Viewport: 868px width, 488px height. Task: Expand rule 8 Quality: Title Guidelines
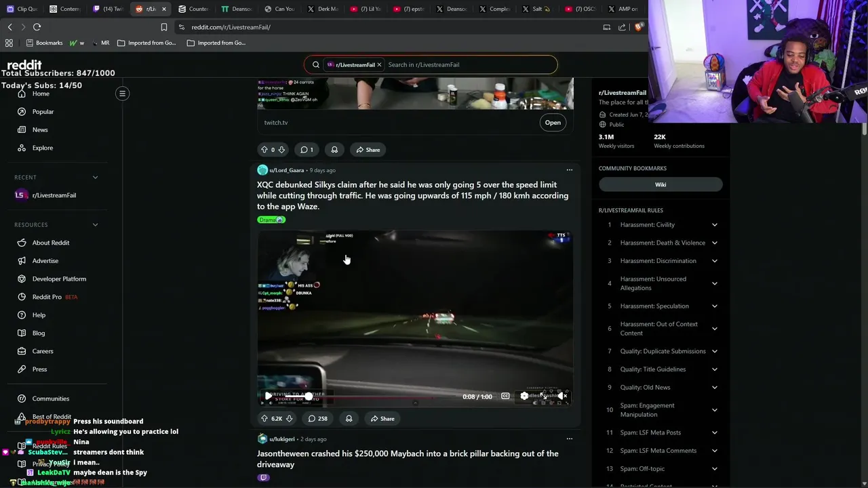tap(714, 369)
